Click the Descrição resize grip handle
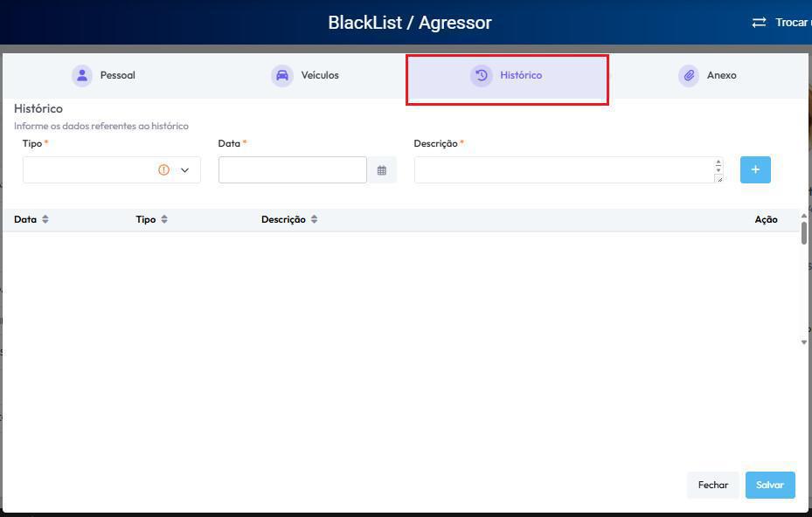 718,178
